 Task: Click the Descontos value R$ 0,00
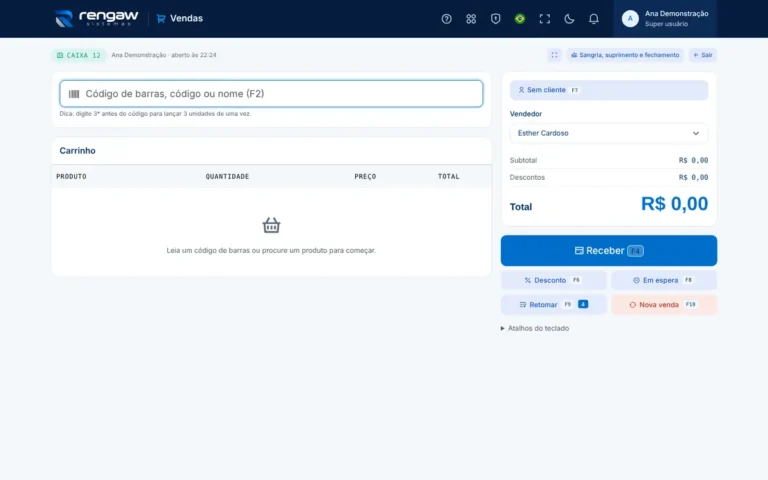(693, 177)
